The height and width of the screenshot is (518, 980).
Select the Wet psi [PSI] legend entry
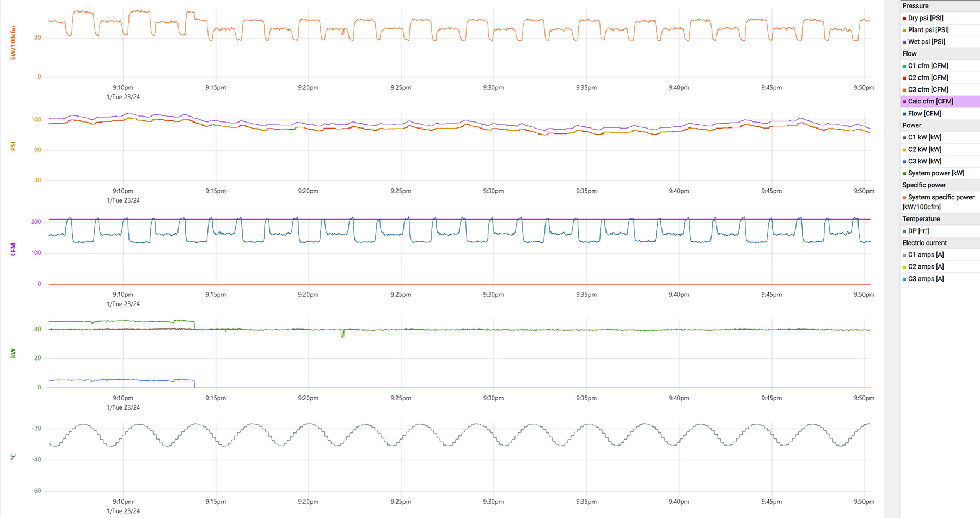940,42
